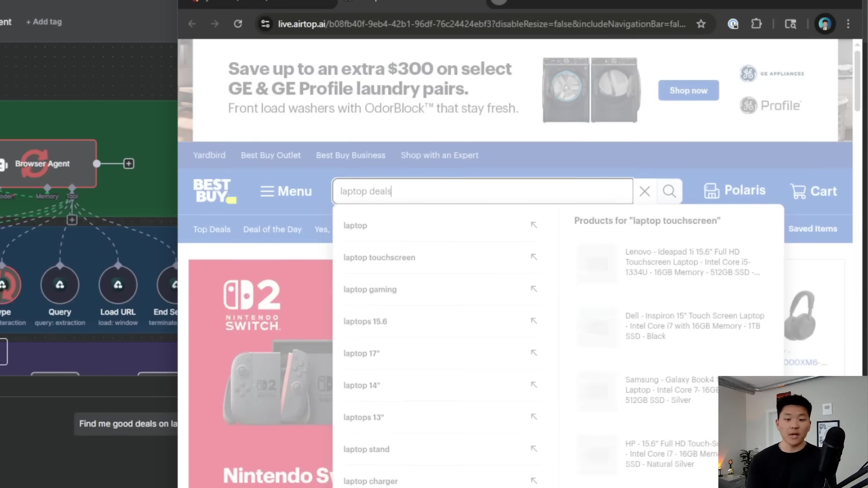The height and width of the screenshot is (488, 868).
Task: Open the Chrome profile avatar
Action: click(x=825, y=24)
